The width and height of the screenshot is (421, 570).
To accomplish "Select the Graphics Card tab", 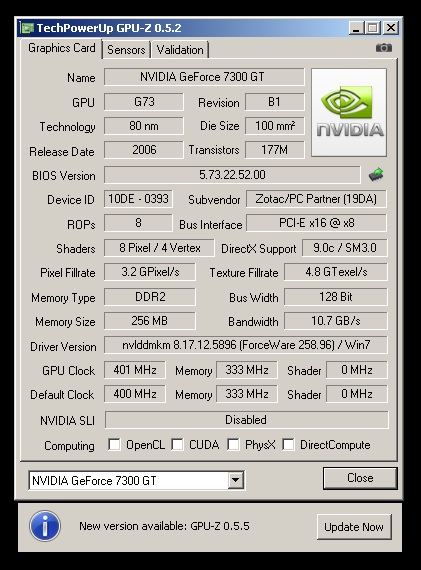I will coord(61,48).
